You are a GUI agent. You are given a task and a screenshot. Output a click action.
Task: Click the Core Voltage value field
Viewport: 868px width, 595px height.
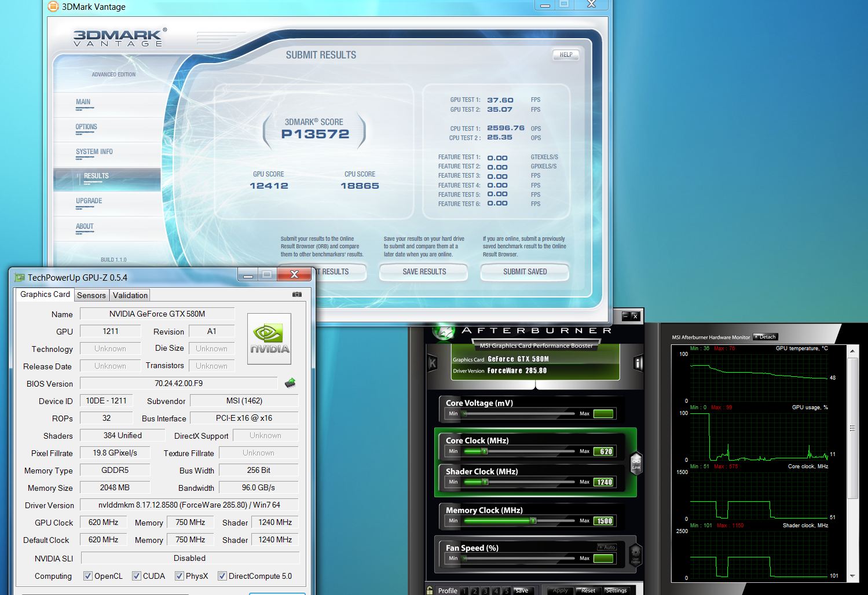point(603,413)
